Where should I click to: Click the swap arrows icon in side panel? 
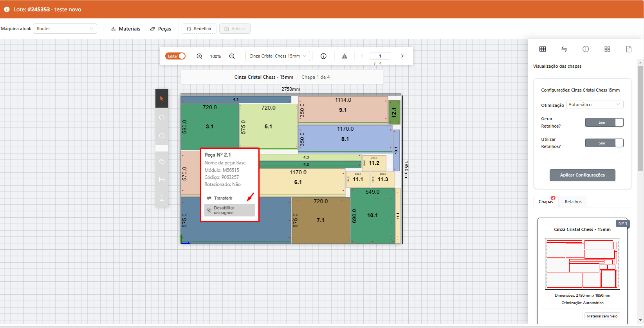pyautogui.click(x=564, y=49)
